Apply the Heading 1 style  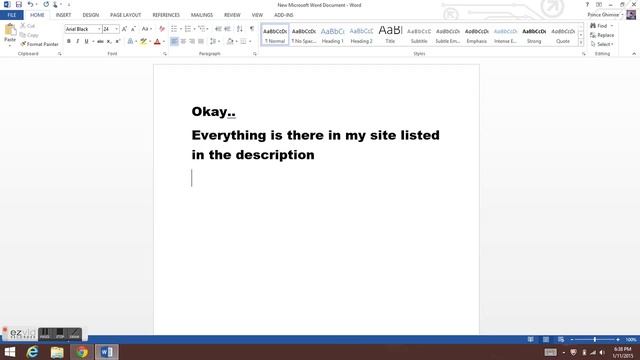point(333,35)
